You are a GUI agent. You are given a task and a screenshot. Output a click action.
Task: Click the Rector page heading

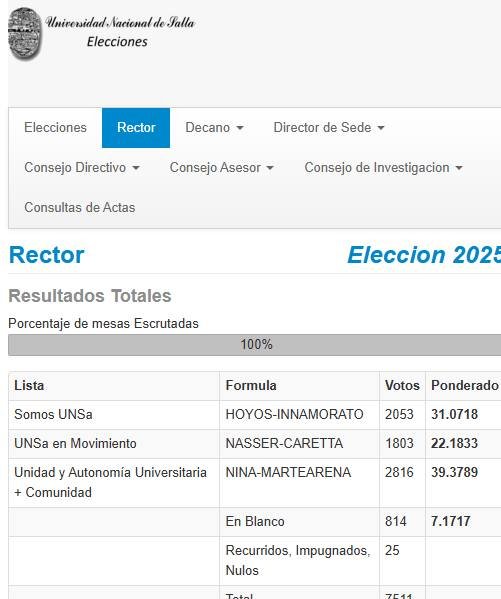[47, 255]
